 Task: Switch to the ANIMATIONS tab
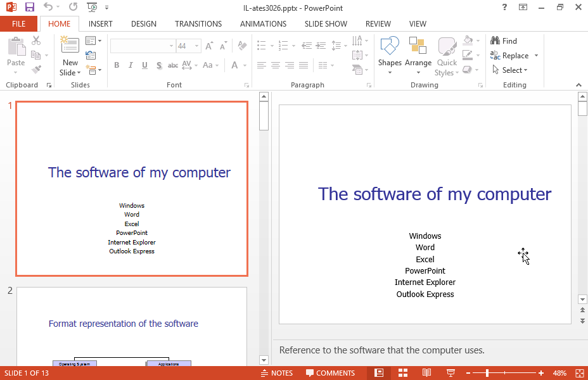[x=263, y=23]
